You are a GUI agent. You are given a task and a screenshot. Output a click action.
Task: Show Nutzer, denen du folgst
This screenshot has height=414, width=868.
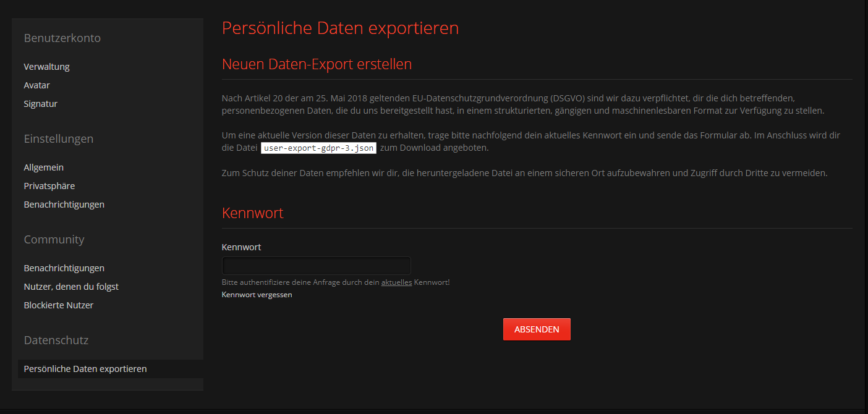point(71,287)
